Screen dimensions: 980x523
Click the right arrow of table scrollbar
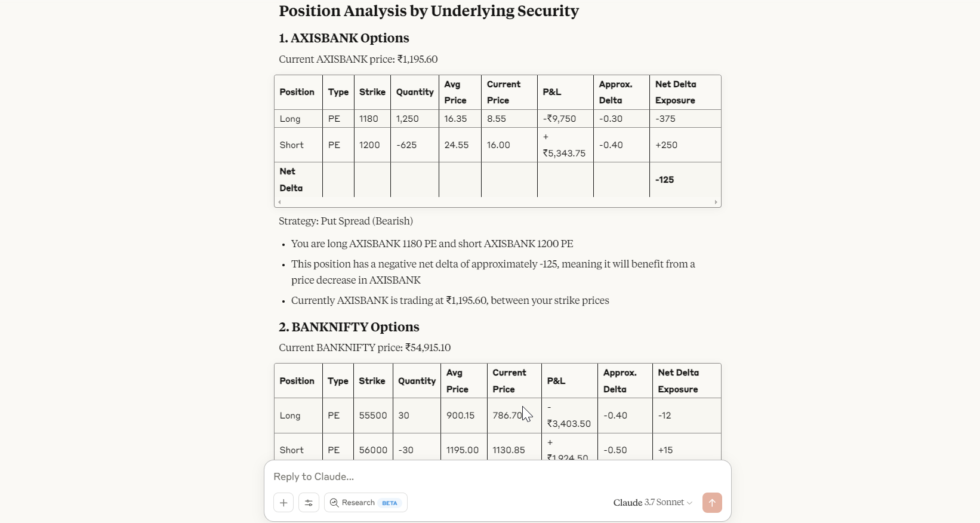point(716,202)
